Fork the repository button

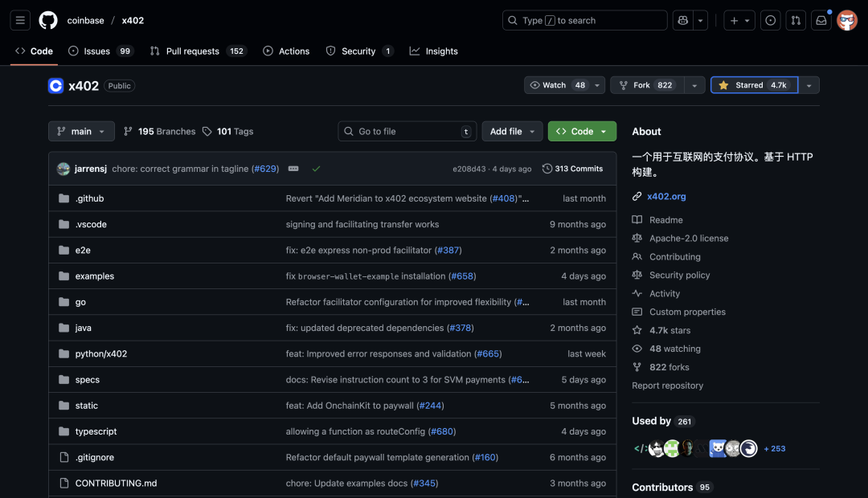coord(647,85)
